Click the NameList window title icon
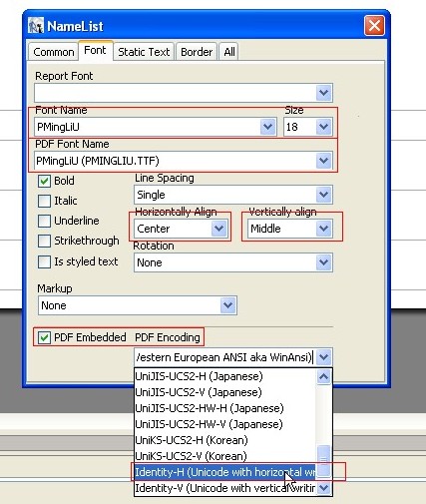The image size is (426, 504). [36, 26]
